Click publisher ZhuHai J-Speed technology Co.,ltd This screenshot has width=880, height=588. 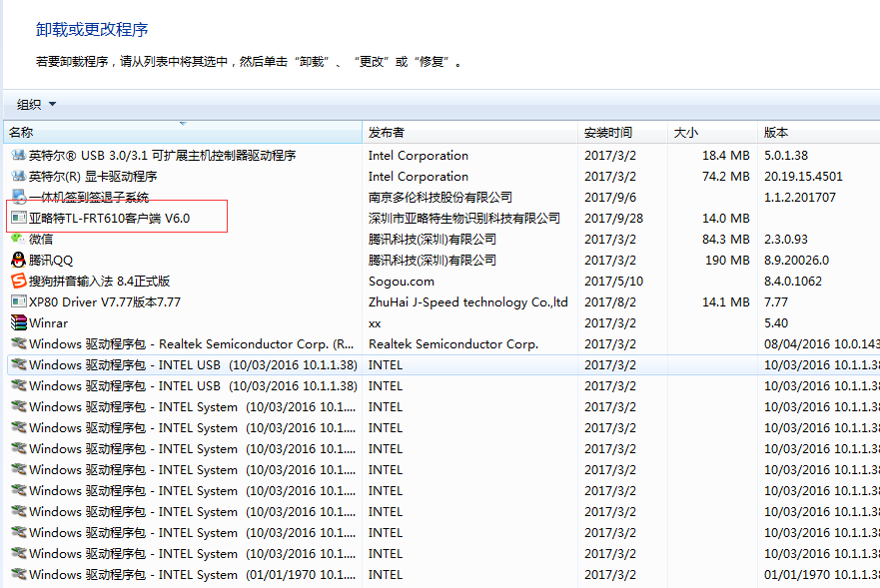(468, 301)
